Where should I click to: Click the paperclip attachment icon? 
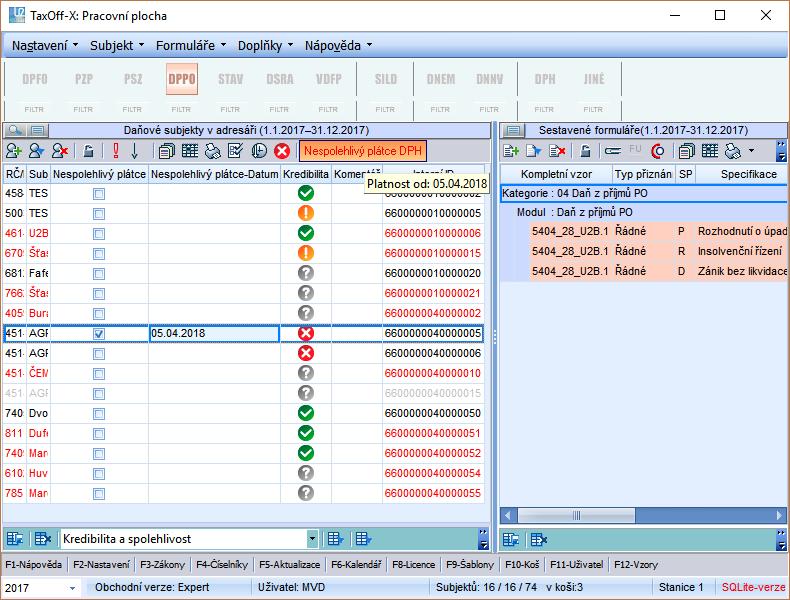(x=613, y=151)
